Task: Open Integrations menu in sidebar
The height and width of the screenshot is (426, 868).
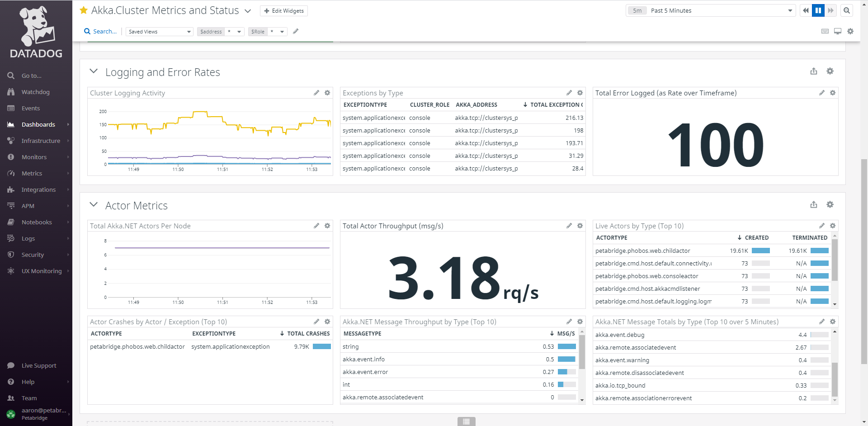Action: coord(36,189)
